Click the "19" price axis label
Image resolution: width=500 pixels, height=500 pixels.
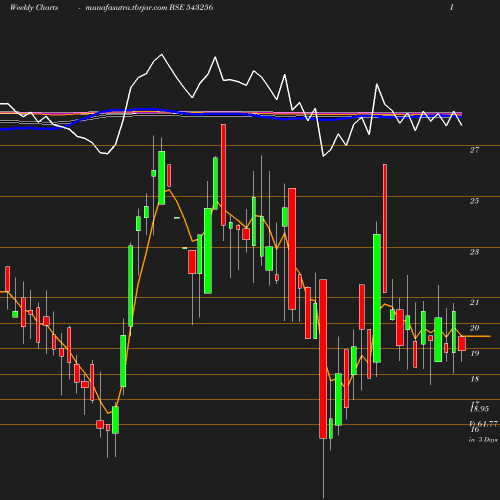pyautogui.click(x=474, y=353)
